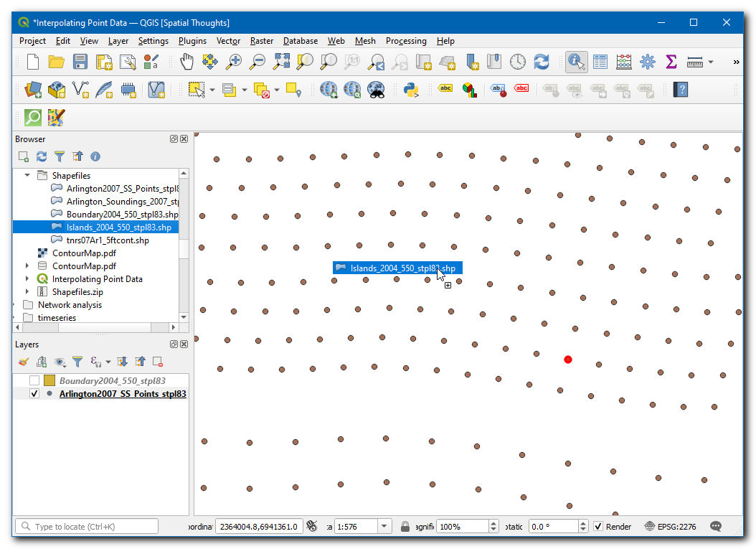Viewport: 756px width, 549px height.
Task: Open the Python console icon
Action: tap(411, 90)
